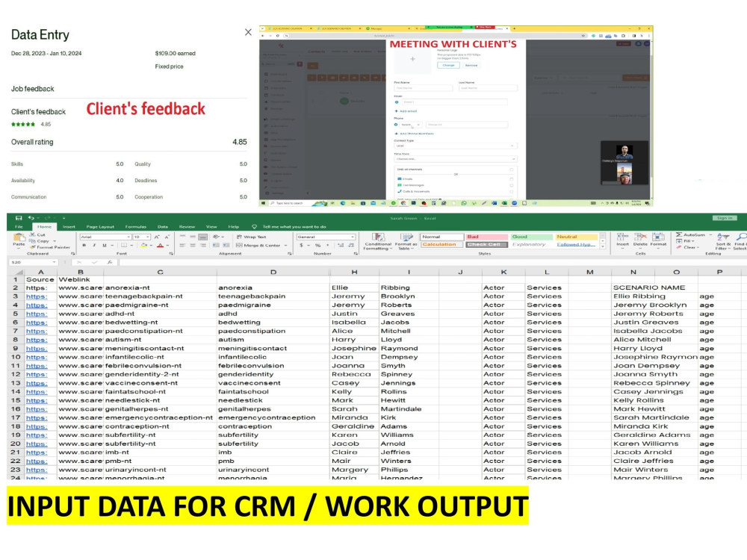Image resolution: width=747 pixels, height=560 pixels.
Task: Click Tell me what you want to do
Action: [x=294, y=227]
